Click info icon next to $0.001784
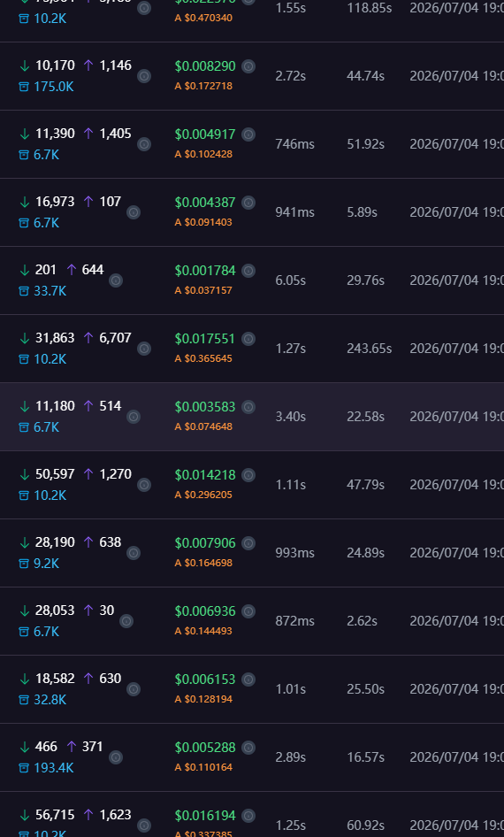Image resolution: width=504 pixels, height=837 pixels. pyautogui.click(x=248, y=271)
